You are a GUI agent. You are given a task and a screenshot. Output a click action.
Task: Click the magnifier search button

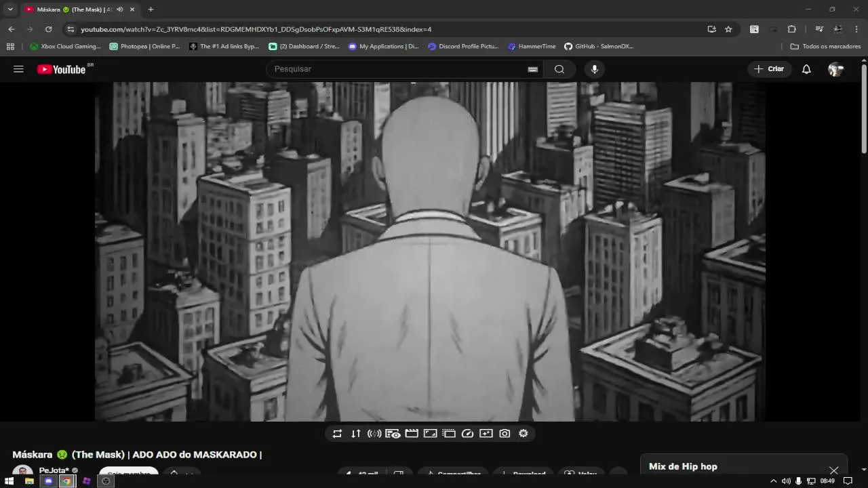(x=559, y=69)
